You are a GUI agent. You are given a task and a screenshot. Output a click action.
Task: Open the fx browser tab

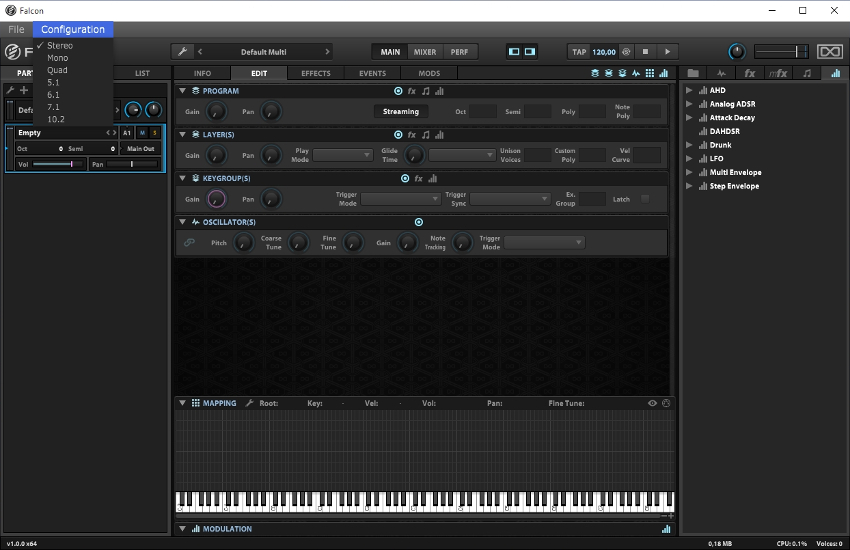pyautogui.click(x=750, y=73)
